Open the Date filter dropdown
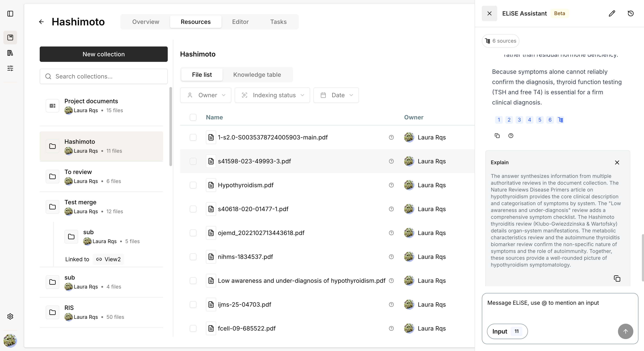The width and height of the screenshot is (644, 351). [x=336, y=95]
